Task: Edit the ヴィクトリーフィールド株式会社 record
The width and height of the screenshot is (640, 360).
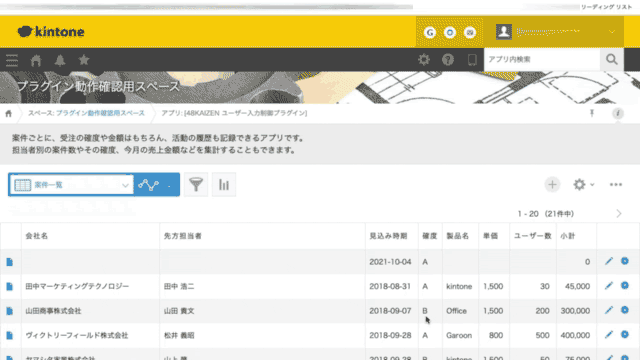Action: [x=609, y=335]
